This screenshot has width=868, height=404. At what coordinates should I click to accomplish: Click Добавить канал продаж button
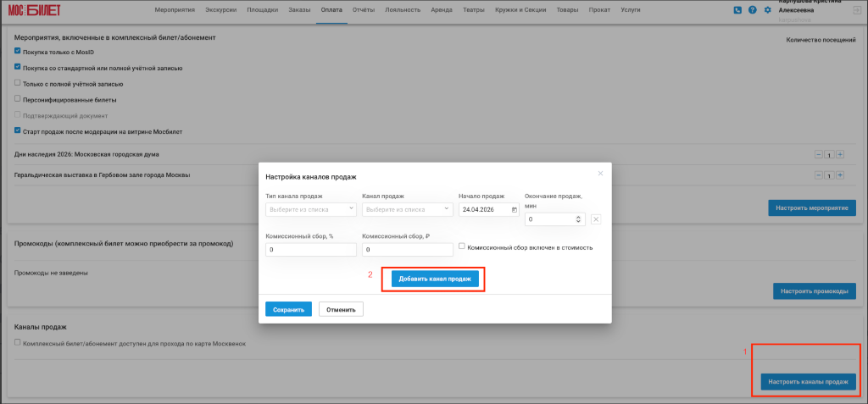(435, 279)
